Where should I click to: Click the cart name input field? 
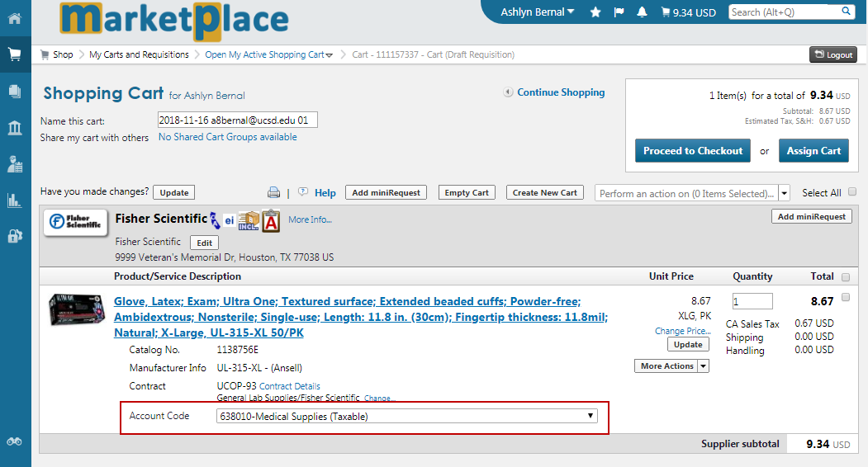pos(238,120)
